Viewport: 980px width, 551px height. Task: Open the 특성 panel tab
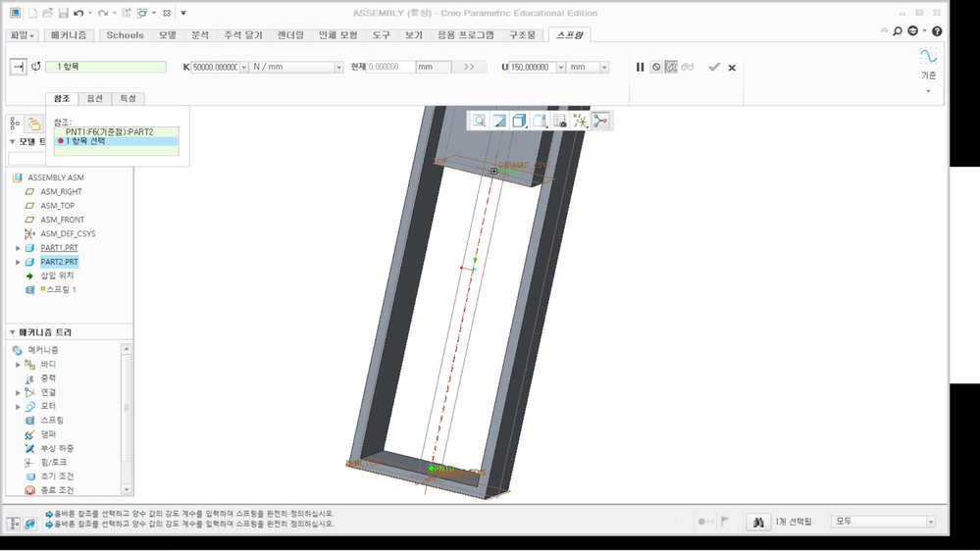[129, 99]
